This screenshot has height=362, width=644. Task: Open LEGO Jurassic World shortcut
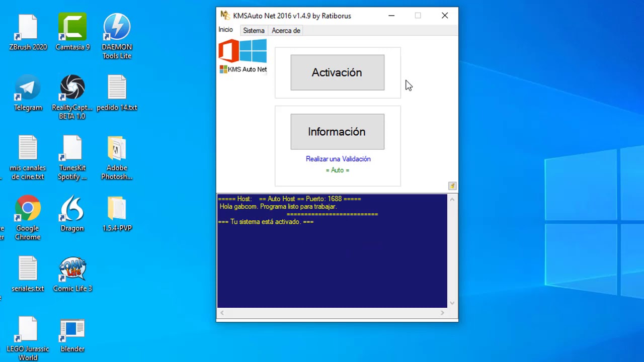pos(28,338)
